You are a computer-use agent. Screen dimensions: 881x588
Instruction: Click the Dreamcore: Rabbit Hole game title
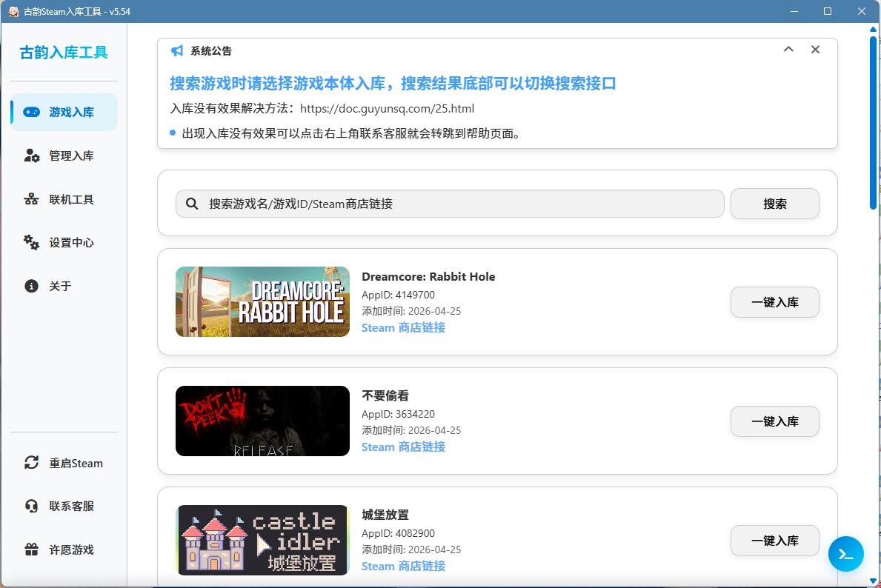(428, 276)
